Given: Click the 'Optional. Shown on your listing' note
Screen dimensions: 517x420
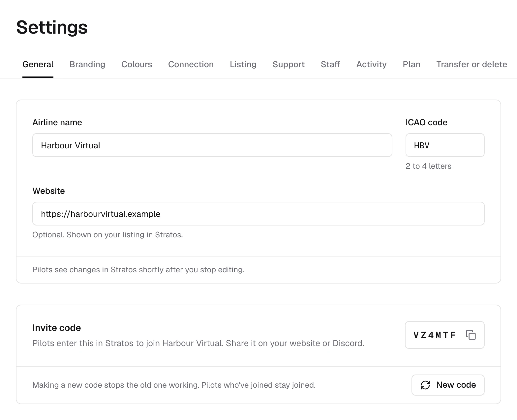Looking at the screenshot, I should 107,235.
